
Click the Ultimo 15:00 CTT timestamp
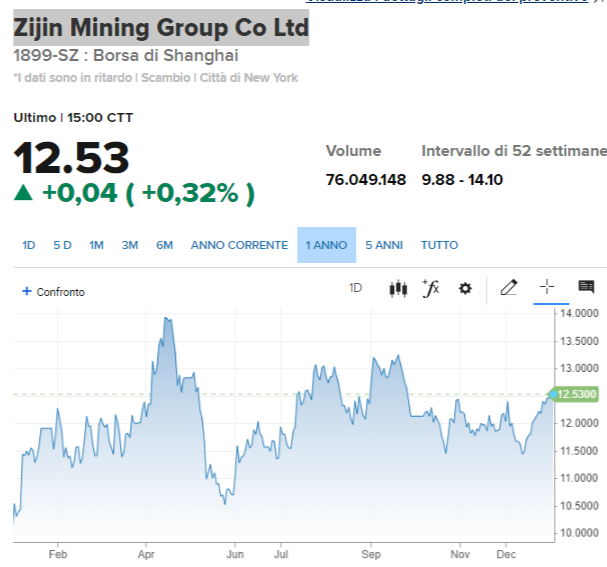73,118
